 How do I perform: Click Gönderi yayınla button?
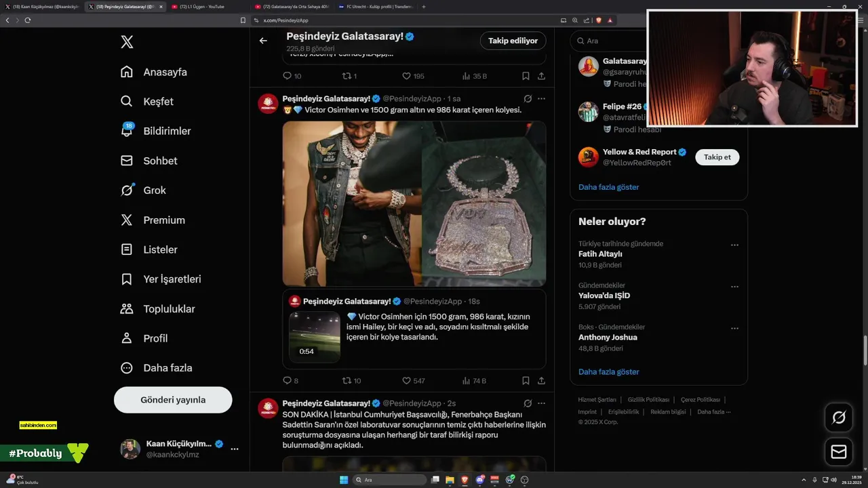click(x=173, y=400)
